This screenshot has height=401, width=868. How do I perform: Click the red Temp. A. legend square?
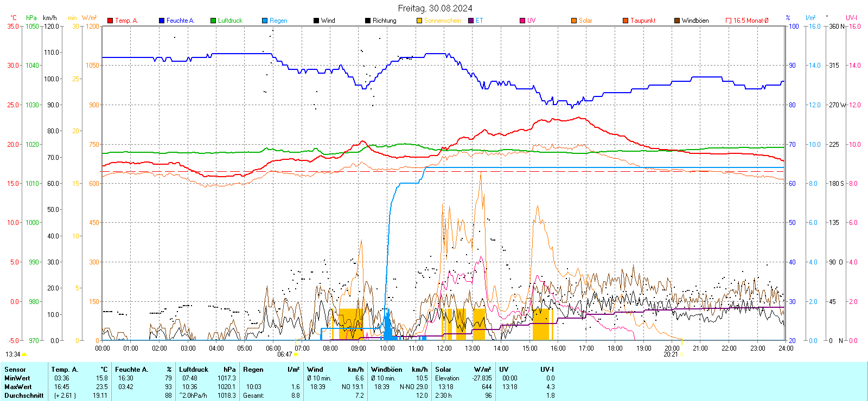tap(110, 21)
